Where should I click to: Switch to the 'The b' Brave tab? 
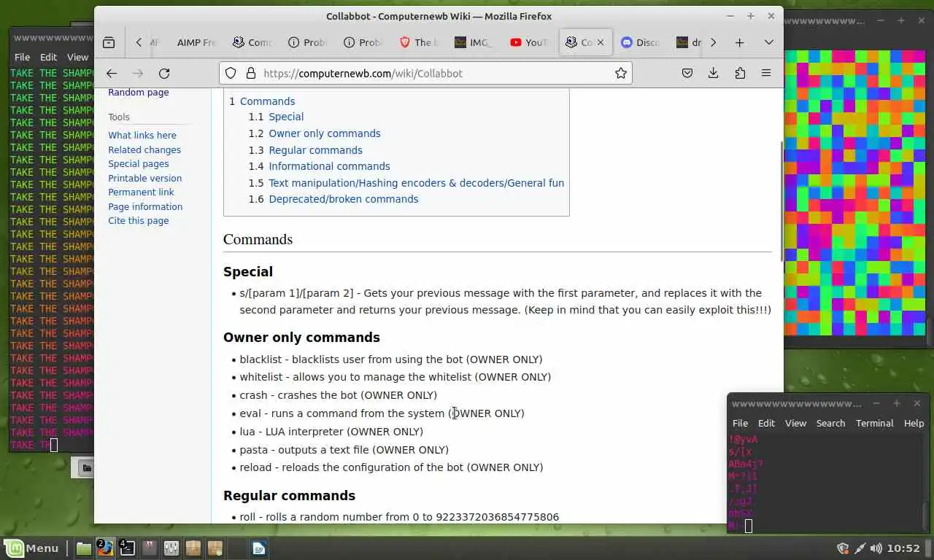419,42
